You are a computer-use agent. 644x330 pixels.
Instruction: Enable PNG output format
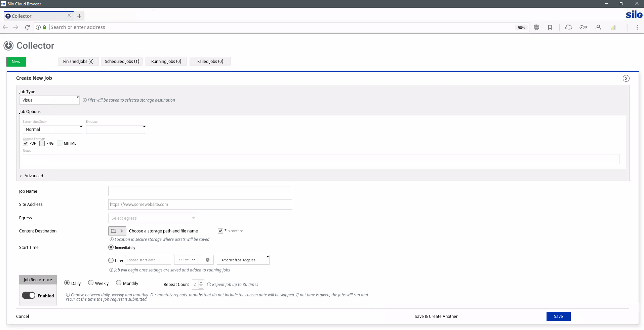42,143
